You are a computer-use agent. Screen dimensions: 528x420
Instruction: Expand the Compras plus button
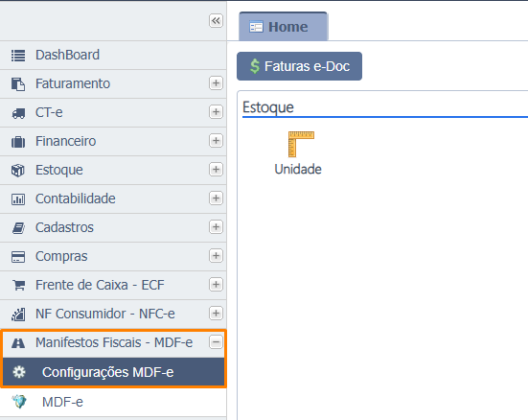coord(216,256)
